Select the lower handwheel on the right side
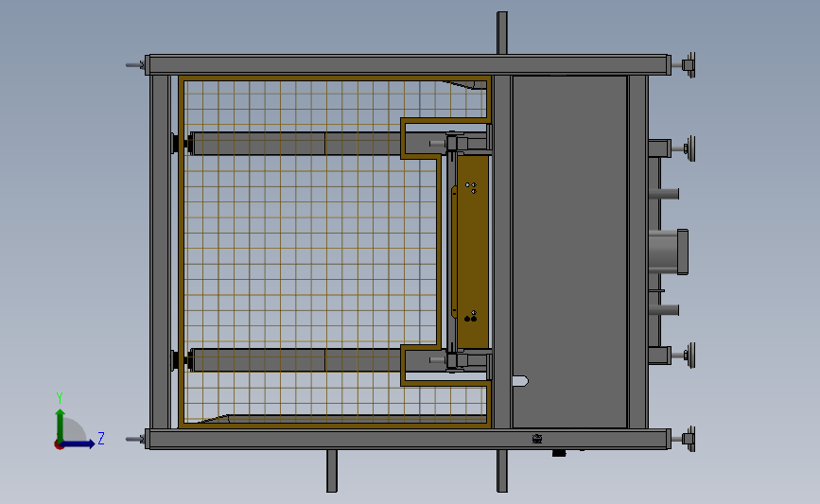Screen dimensions: 820x504 691,356
